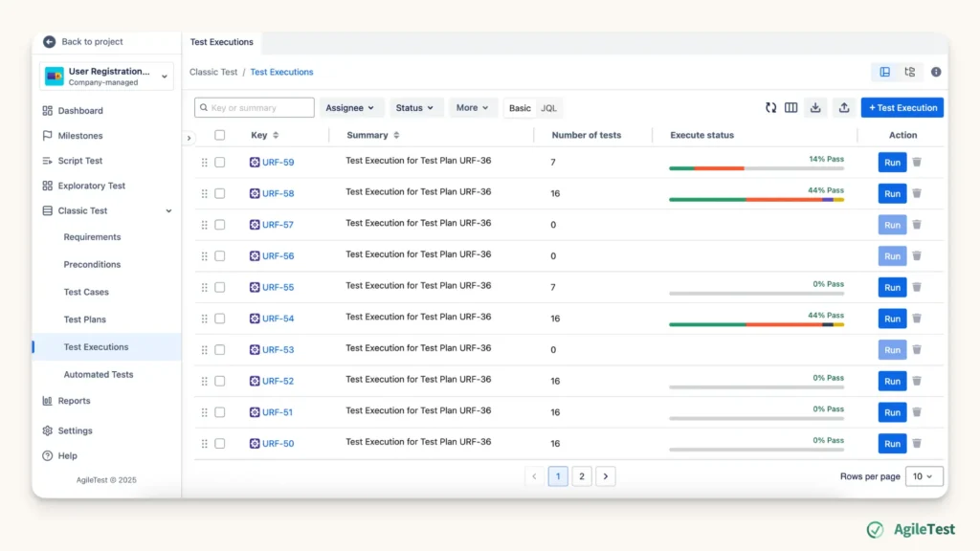Open the info icon in the top corner

pos(936,72)
